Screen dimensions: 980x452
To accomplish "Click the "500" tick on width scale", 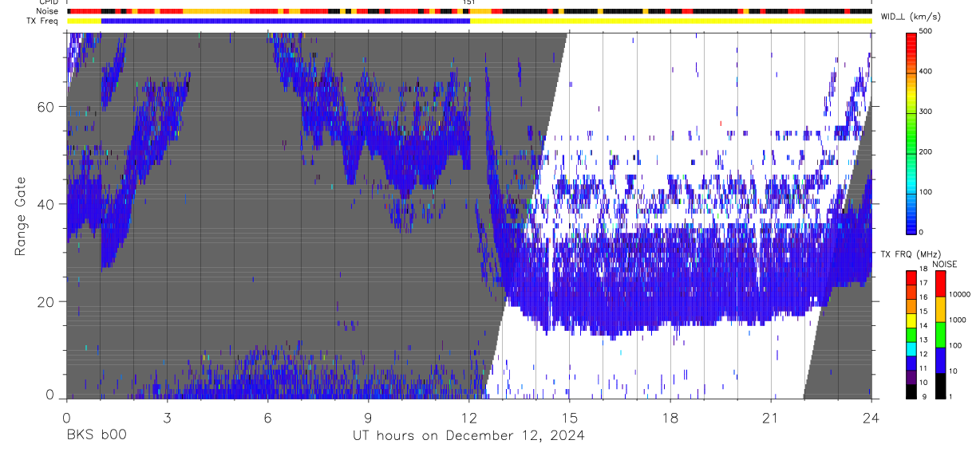I will click(927, 31).
